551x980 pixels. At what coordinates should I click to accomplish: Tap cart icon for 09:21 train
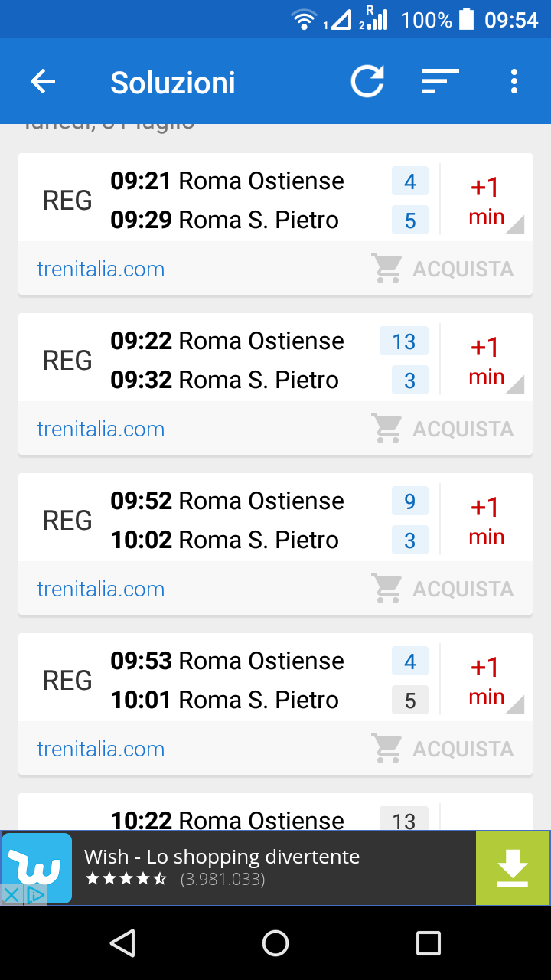[x=386, y=269]
